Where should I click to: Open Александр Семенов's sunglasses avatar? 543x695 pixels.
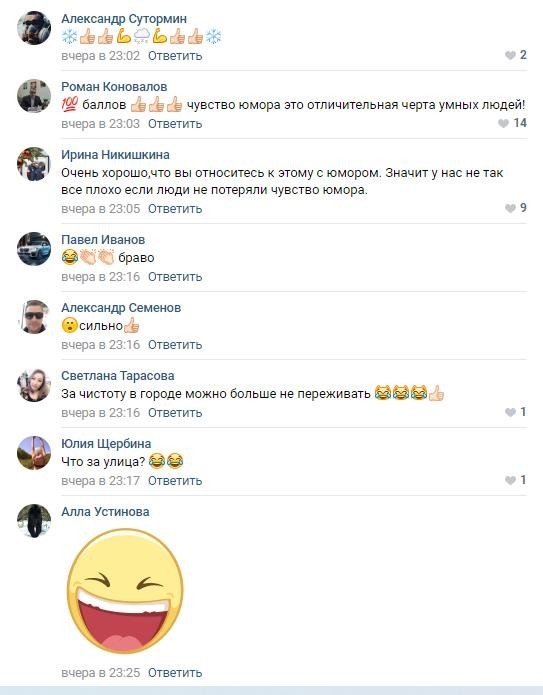[34, 316]
